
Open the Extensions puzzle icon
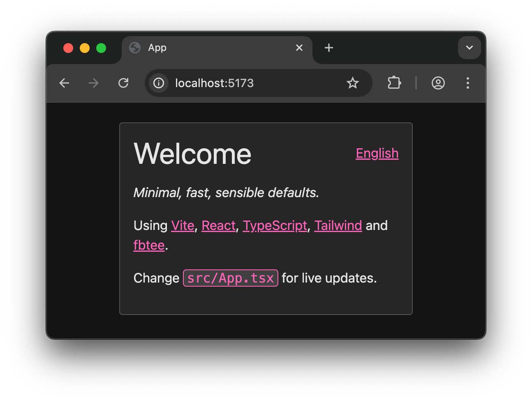[x=394, y=83]
